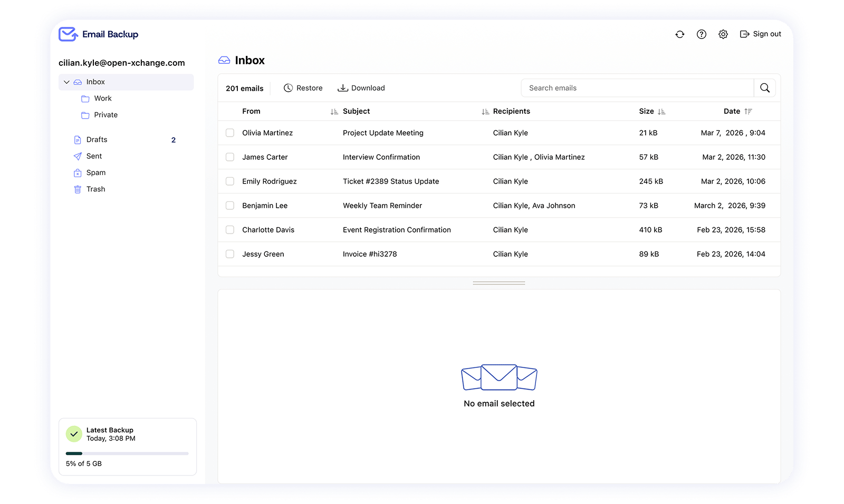Tick the Jessy Green email checkbox
This screenshot has width=844, height=504.
point(230,254)
